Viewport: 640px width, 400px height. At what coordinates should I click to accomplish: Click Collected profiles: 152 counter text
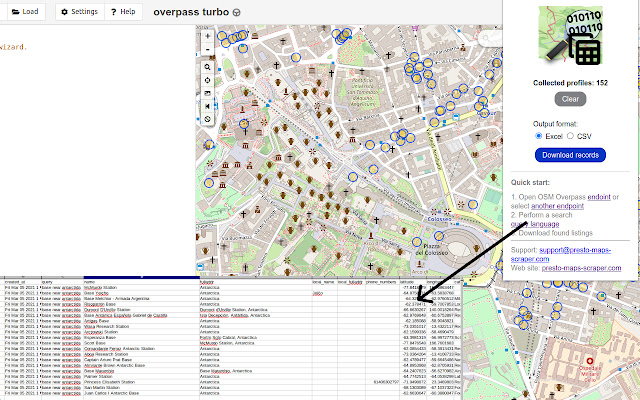pos(570,83)
